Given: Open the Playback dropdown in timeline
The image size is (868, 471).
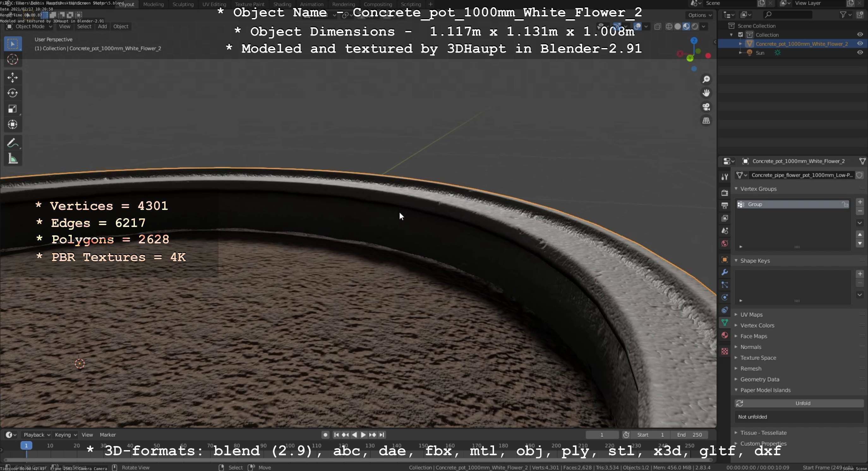Looking at the screenshot, I should pos(36,435).
